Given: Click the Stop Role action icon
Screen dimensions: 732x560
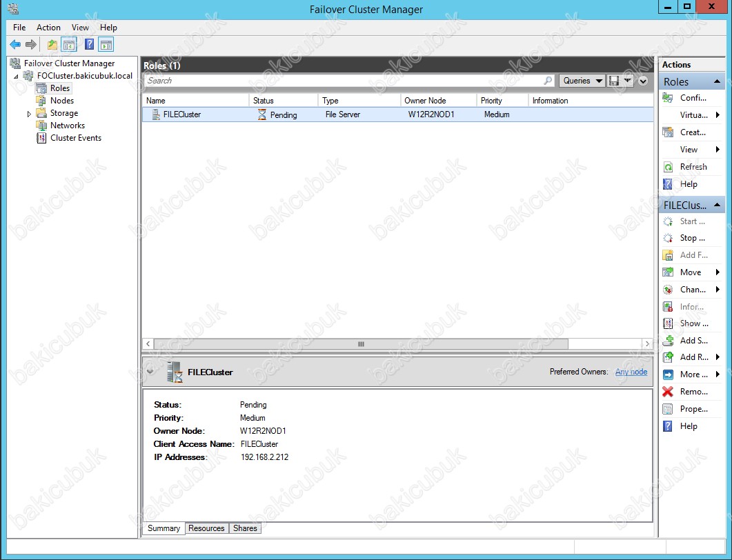Looking at the screenshot, I should 668,239.
